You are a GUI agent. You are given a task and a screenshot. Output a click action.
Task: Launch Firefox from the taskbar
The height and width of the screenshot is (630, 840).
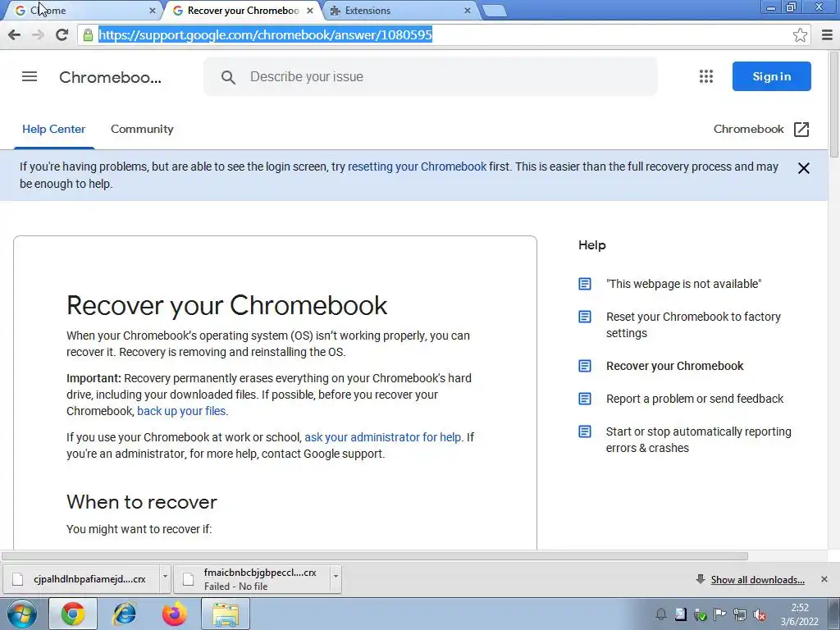click(175, 614)
